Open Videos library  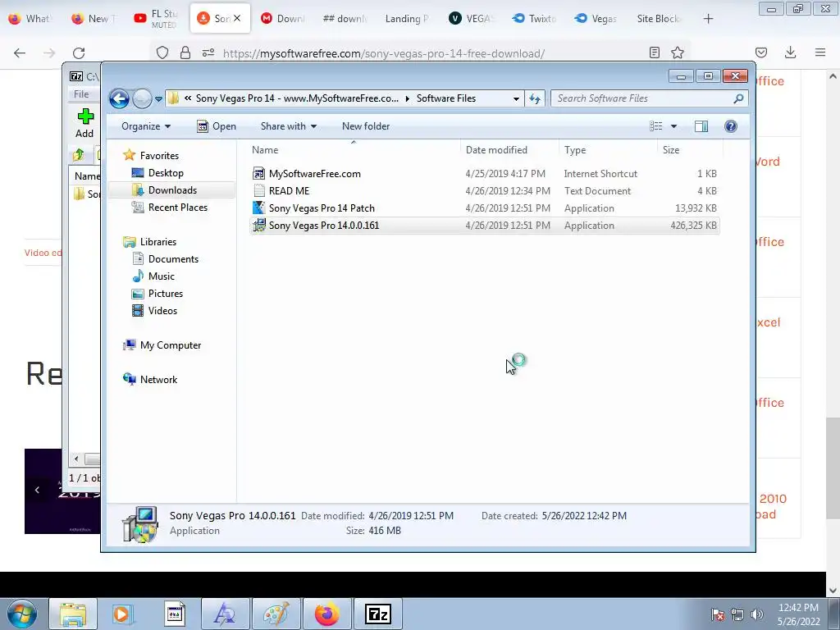tap(162, 311)
